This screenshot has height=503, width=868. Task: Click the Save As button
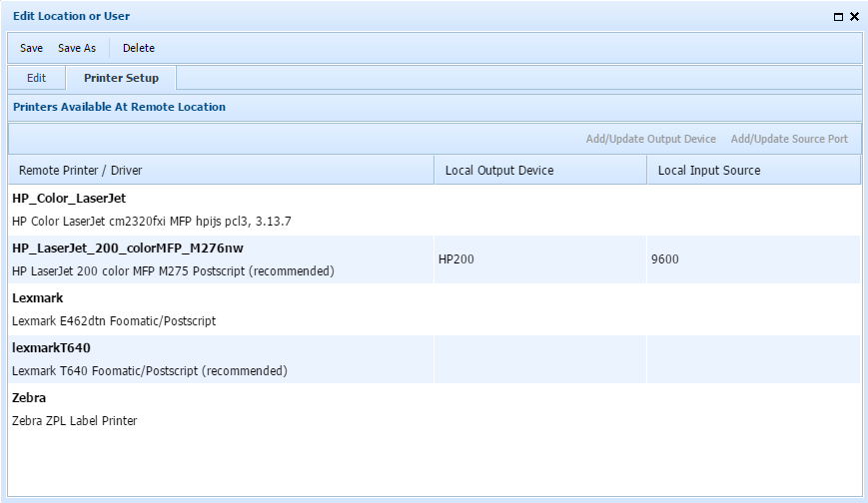[x=77, y=48]
